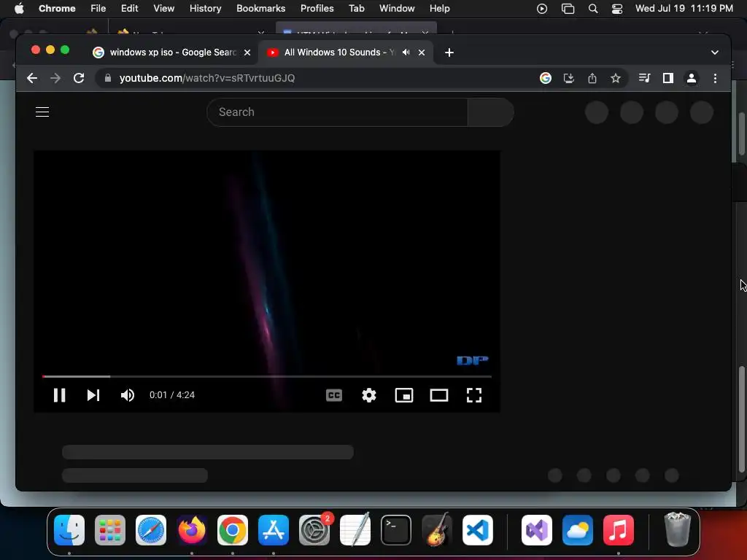Skip to the next video
The image size is (747, 560).
click(93, 395)
